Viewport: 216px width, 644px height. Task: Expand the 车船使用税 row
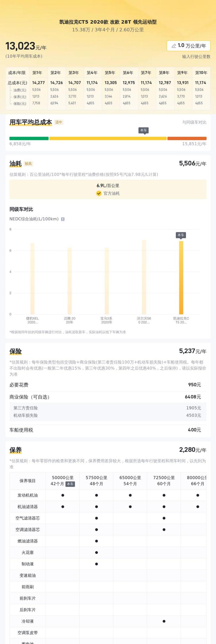(108, 430)
